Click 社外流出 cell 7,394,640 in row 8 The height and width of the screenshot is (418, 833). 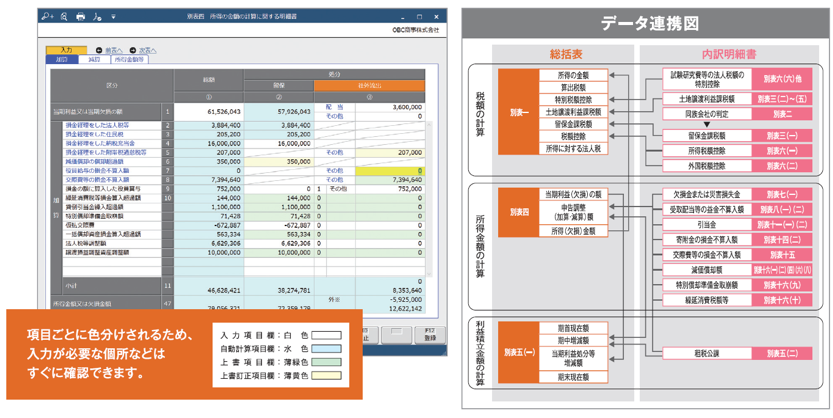tap(390, 180)
